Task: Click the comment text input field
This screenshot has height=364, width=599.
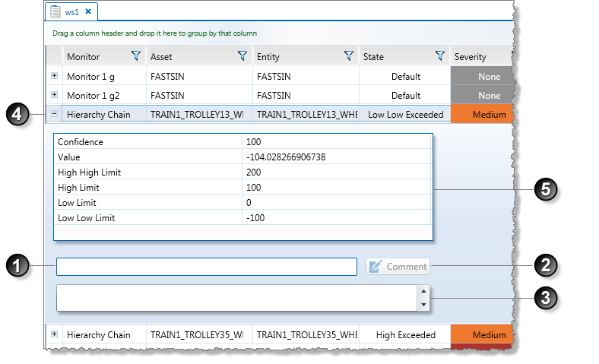Action: click(206, 267)
